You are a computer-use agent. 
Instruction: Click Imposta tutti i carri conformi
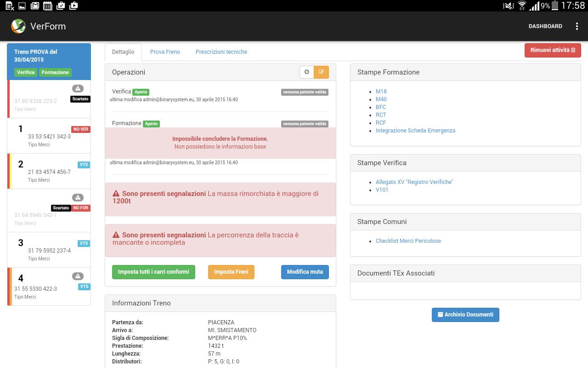[153, 272]
